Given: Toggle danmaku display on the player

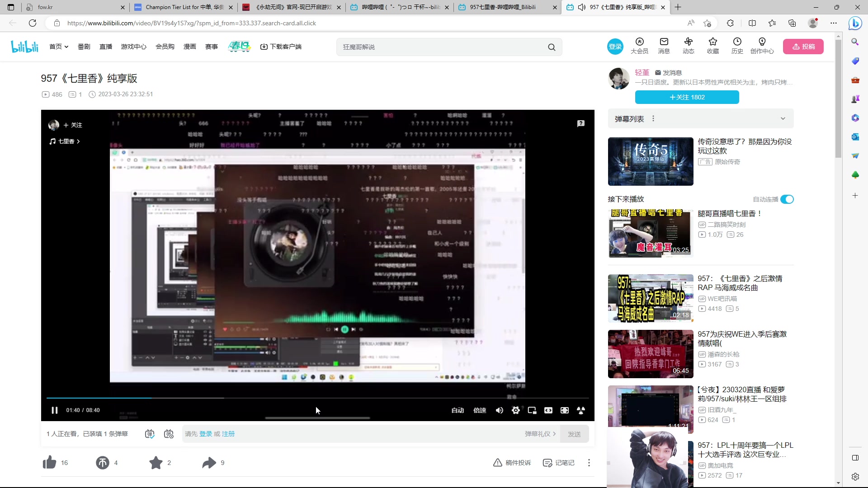Looking at the screenshot, I should (150, 434).
